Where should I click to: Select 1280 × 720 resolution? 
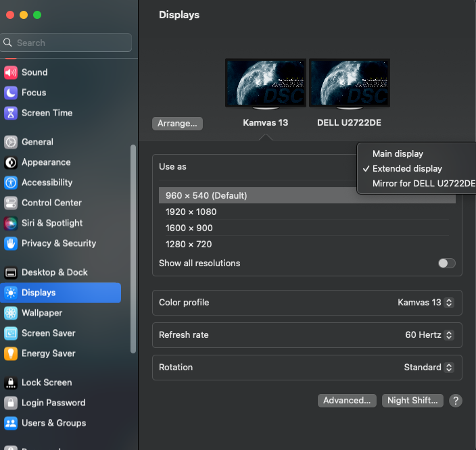click(307, 245)
